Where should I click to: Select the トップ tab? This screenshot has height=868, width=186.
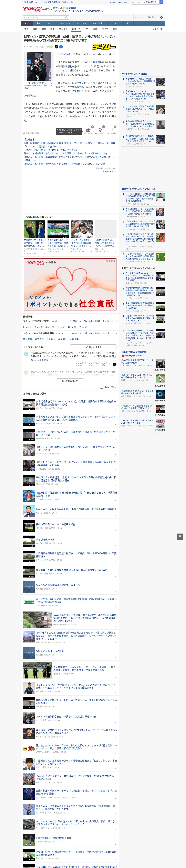(x=27, y=23)
